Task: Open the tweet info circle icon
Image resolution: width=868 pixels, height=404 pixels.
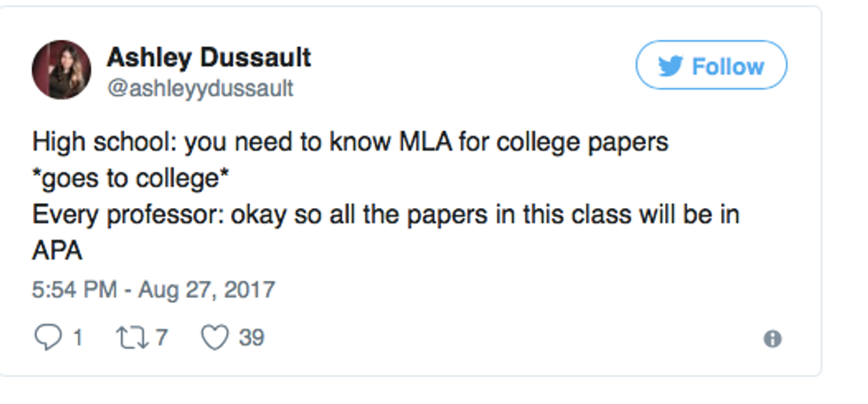Action: 772,338
